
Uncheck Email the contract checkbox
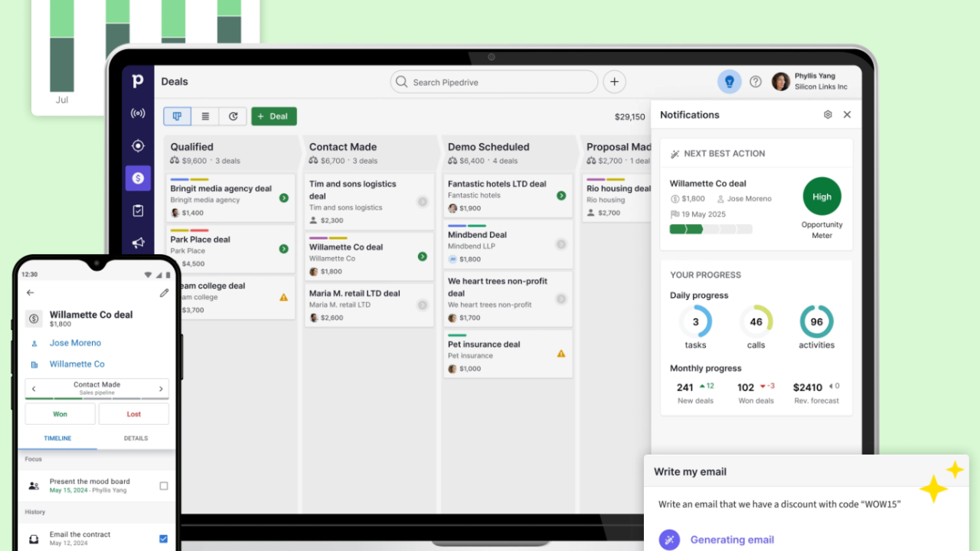point(164,539)
